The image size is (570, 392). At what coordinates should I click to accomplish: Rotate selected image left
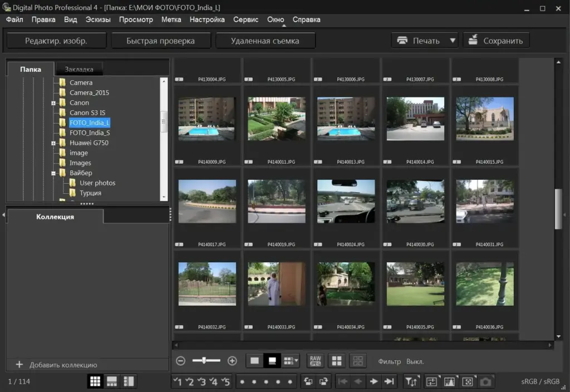[308, 381]
